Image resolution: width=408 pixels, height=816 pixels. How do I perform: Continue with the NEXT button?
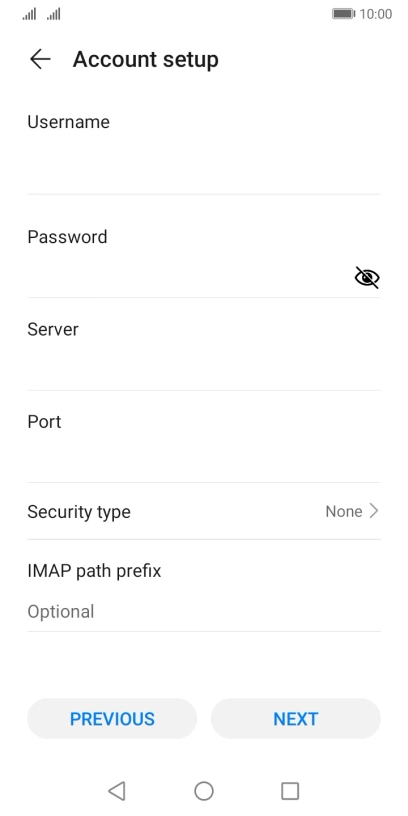coord(296,719)
